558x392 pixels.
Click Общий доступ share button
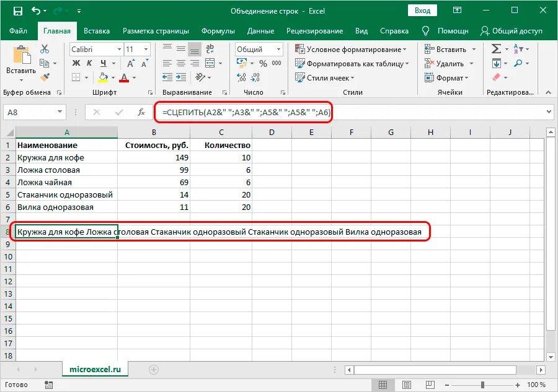click(x=511, y=31)
